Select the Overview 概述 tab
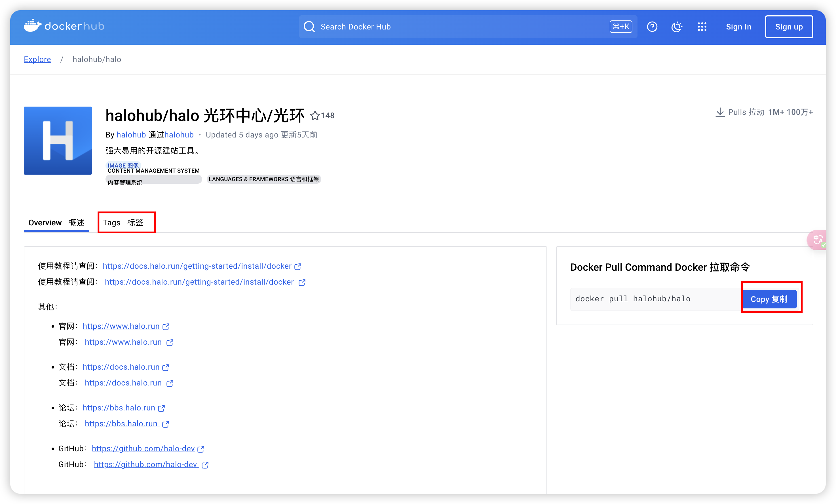This screenshot has height=504, width=836. [56, 223]
